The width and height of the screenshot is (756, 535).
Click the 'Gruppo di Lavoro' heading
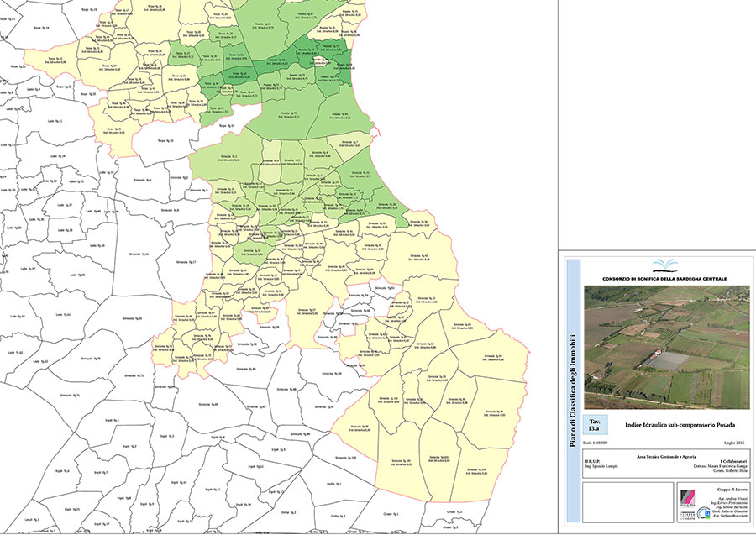[x=732, y=490]
